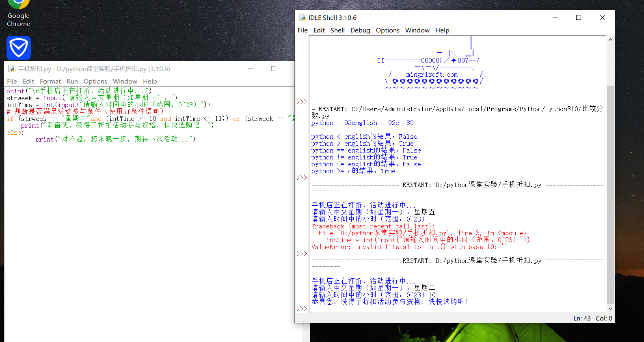
Task: Click the red comment line in editor
Action: point(85,112)
